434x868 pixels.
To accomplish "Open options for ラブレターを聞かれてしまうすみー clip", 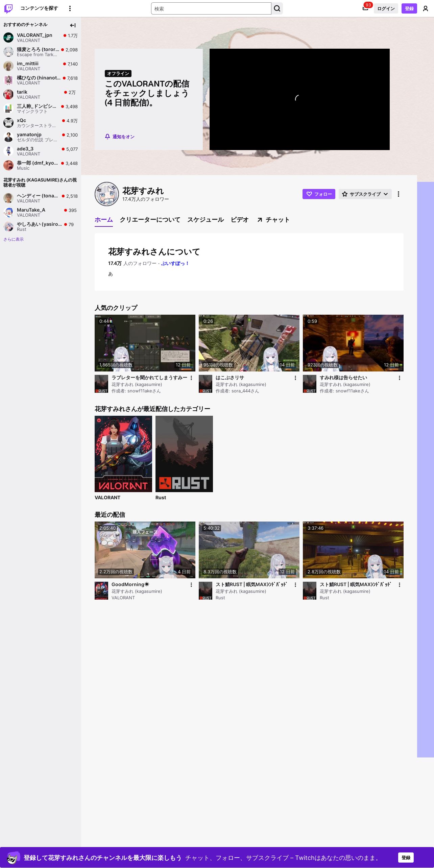I will pyautogui.click(x=191, y=378).
